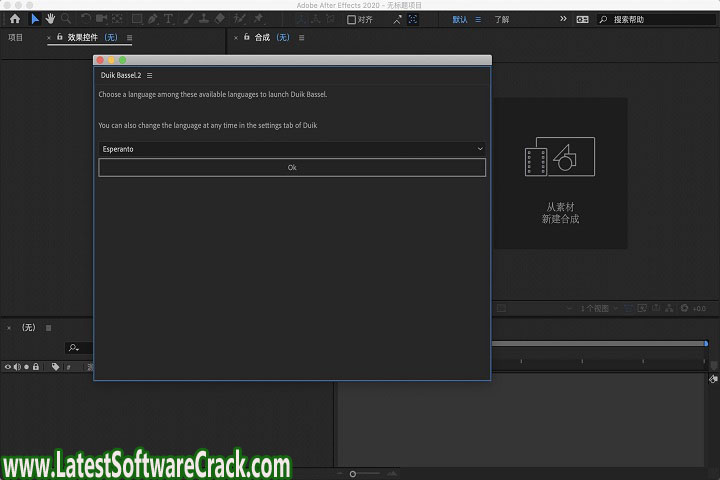Select the Rotation tool
The width and height of the screenshot is (720, 480).
(85, 19)
